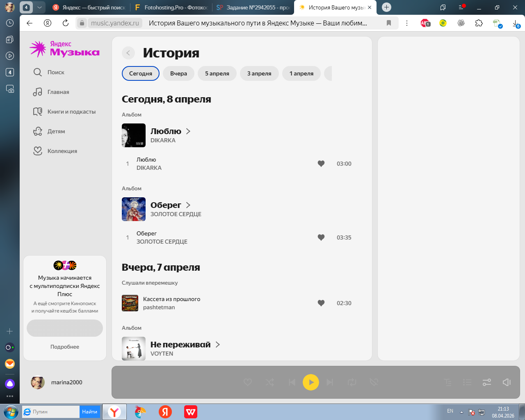Go back using the round arrow beside История

click(x=128, y=53)
